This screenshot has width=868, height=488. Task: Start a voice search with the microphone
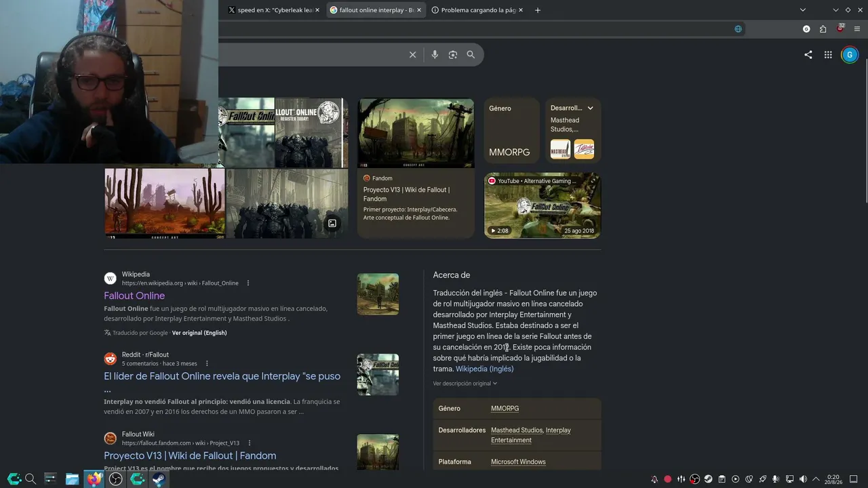[435, 55]
